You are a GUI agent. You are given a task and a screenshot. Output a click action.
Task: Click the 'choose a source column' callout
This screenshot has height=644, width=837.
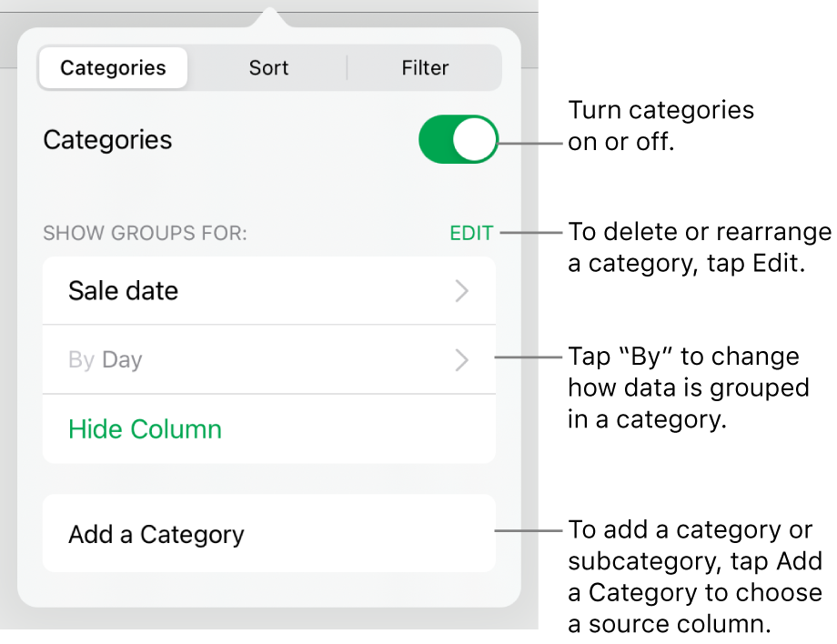click(695, 577)
